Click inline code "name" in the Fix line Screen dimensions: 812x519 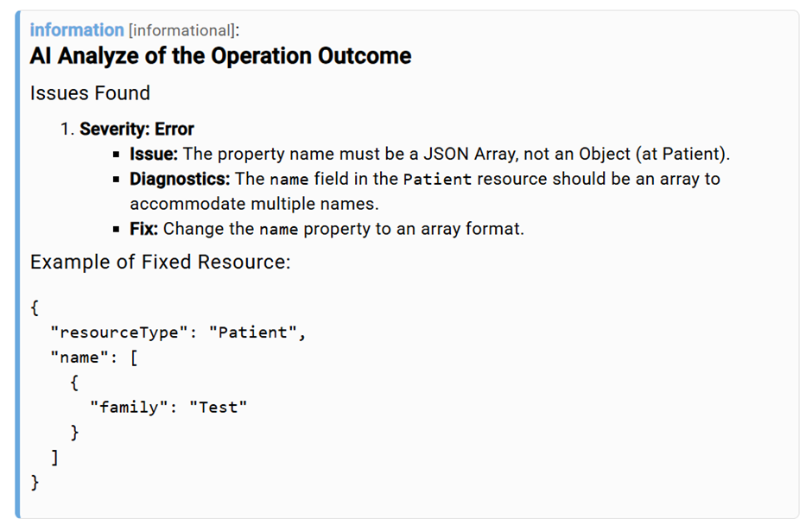[276, 230]
